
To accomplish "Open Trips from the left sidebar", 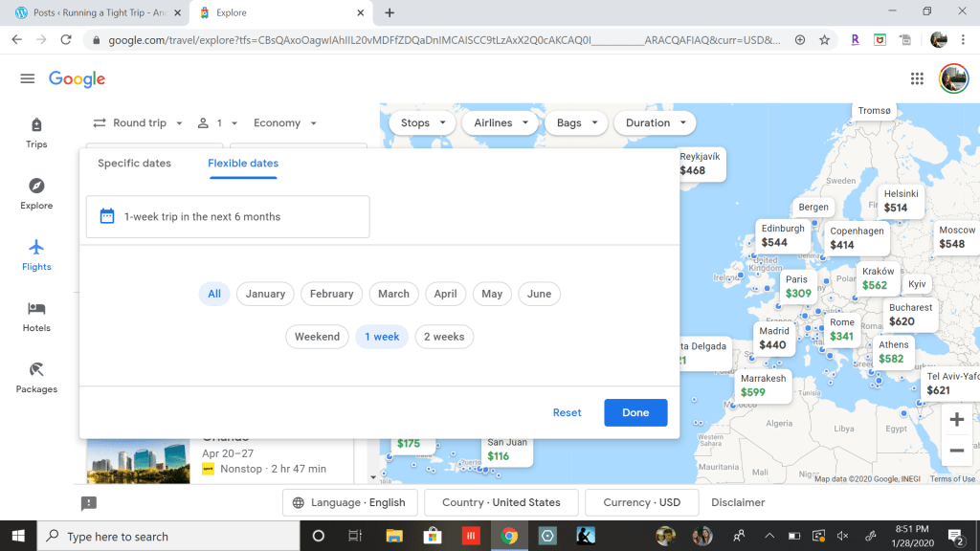I will [x=36, y=132].
